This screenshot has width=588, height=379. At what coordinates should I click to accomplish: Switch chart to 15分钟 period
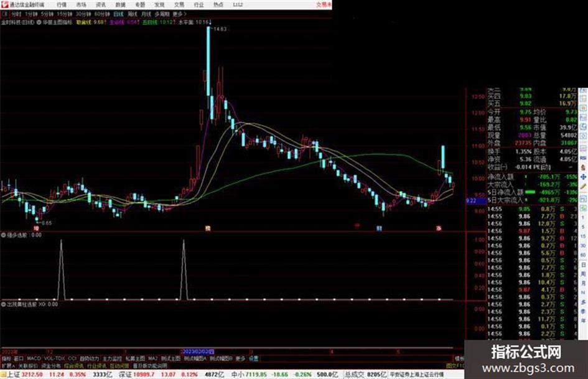[x=65, y=14]
